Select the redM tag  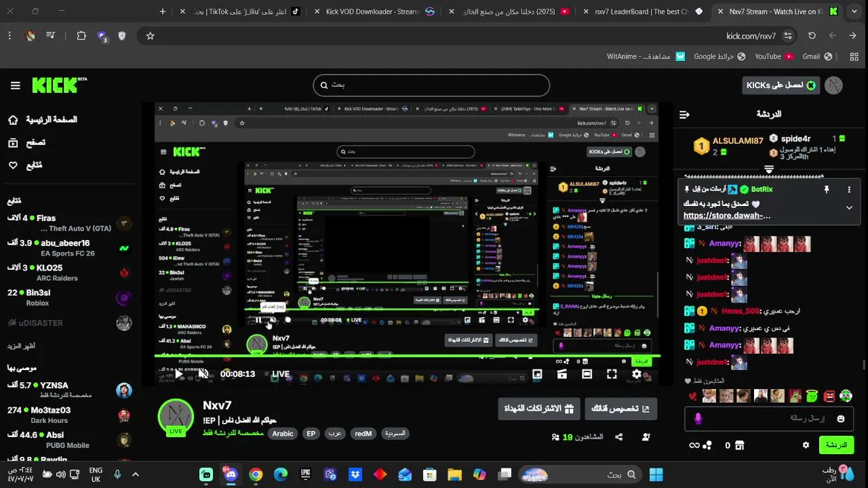[x=363, y=434]
